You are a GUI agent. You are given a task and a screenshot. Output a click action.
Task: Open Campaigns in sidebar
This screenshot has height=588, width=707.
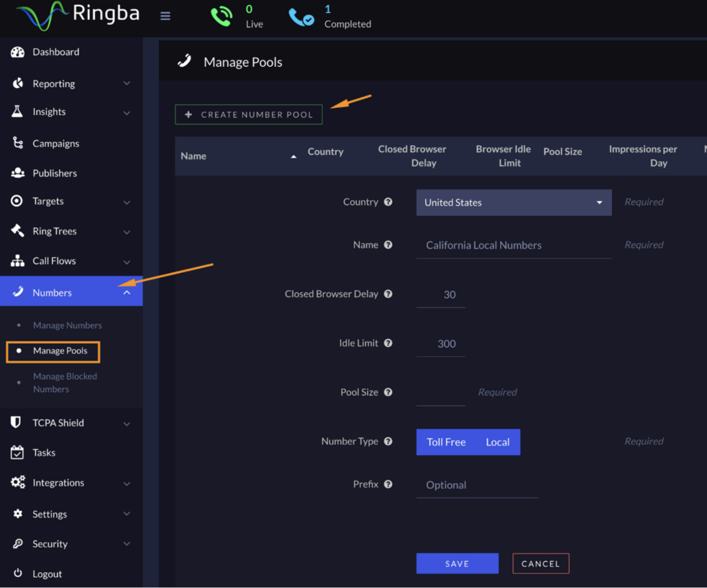(56, 144)
